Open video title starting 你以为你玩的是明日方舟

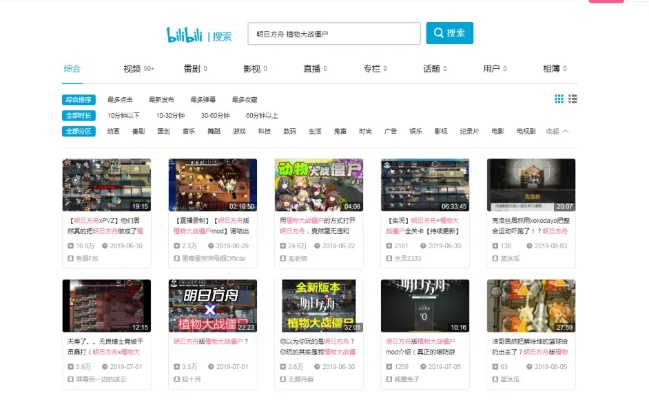[317, 347]
